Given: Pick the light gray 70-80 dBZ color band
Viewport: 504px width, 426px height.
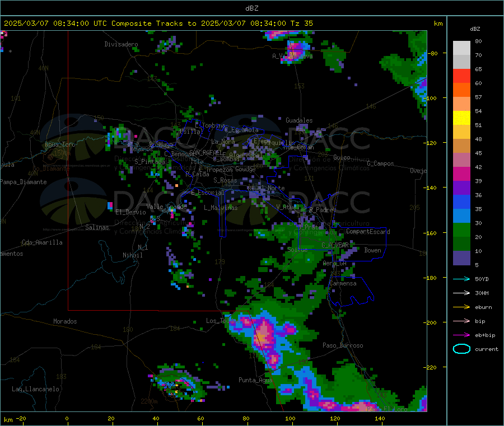Looking at the screenshot, I should coord(461,48).
